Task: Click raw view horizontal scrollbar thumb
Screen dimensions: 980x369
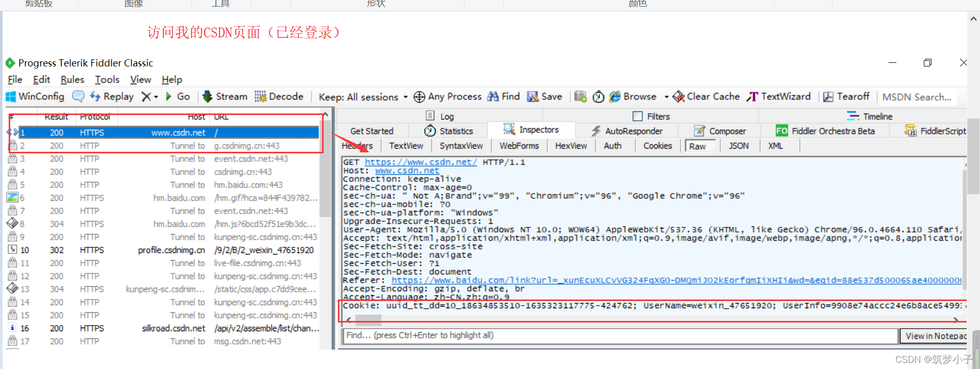Action: click(368, 320)
